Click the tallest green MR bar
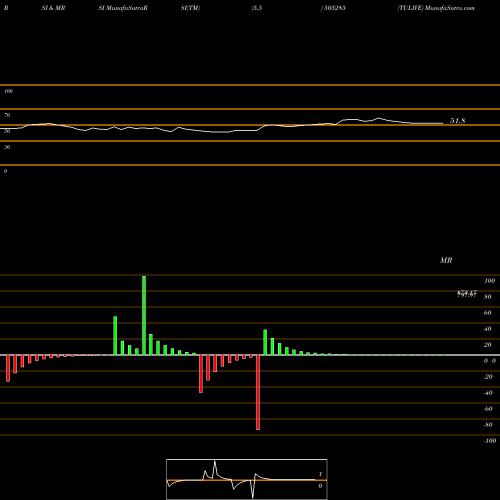The image size is (500, 500). [144, 315]
